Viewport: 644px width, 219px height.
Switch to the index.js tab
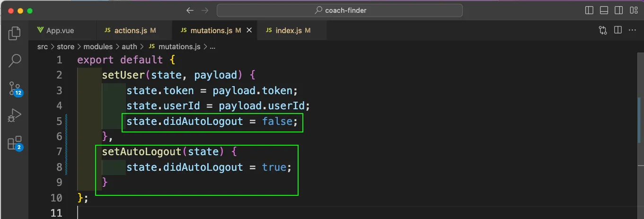292,30
